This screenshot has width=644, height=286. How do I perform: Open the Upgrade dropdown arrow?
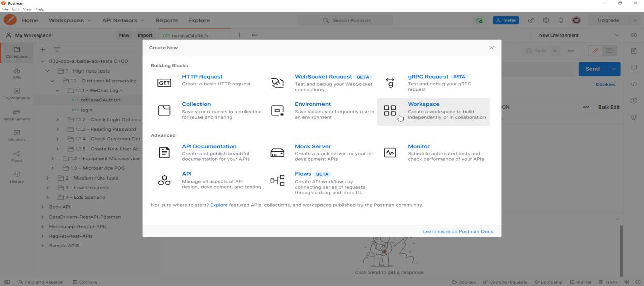pos(635,20)
